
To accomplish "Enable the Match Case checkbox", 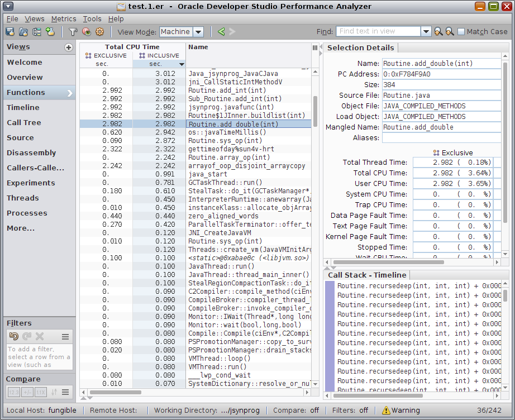I will pyautogui.click(x=461, y=32).
